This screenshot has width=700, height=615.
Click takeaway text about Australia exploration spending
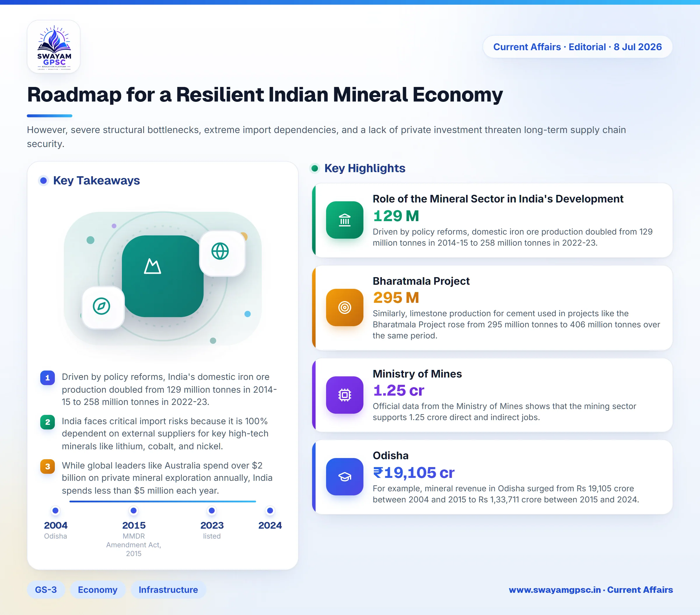pyautogui.click(x=167, y=478)
